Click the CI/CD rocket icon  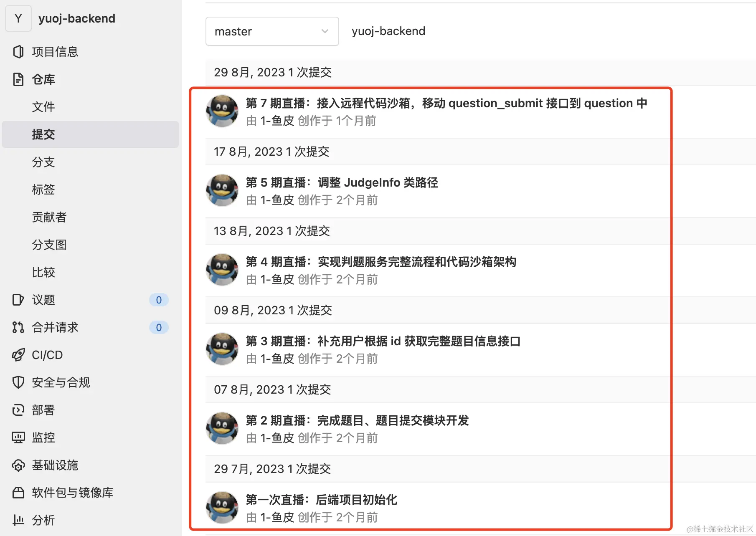(x=18, y=355)
